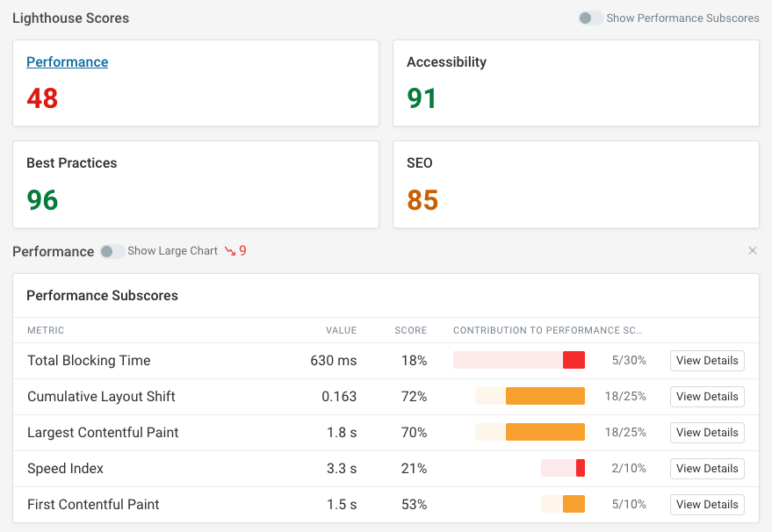The width and height of the screenshot is (772, 532).
Task: Open the Performance report link
Action: (x=67, y=61)
